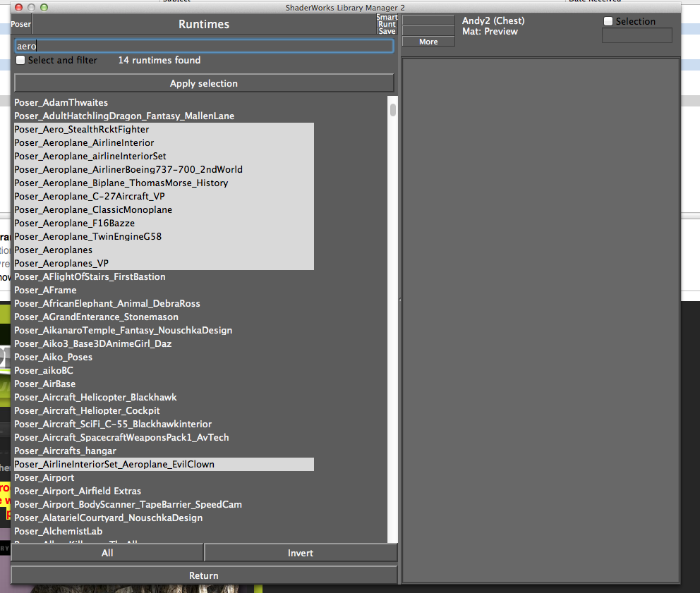Viewport: 700px width, 593px height.
Task: Select Poser_Aeroplane_F16Bazze
Action: (x=164, y=223)
